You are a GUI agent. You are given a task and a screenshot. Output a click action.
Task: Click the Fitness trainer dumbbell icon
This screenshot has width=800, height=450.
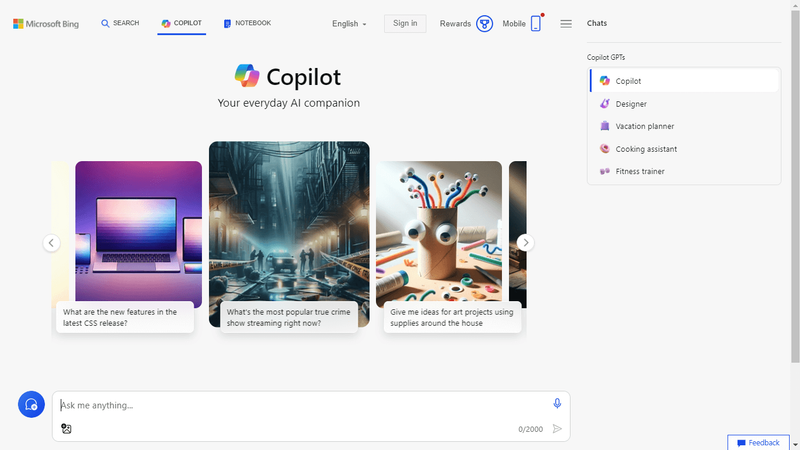click(x=605, y=171)
